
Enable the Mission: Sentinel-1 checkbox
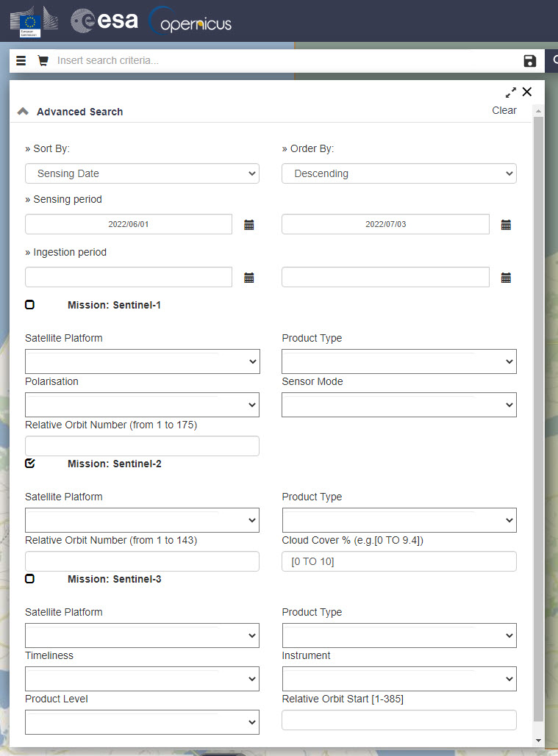(x=30, y=305)
